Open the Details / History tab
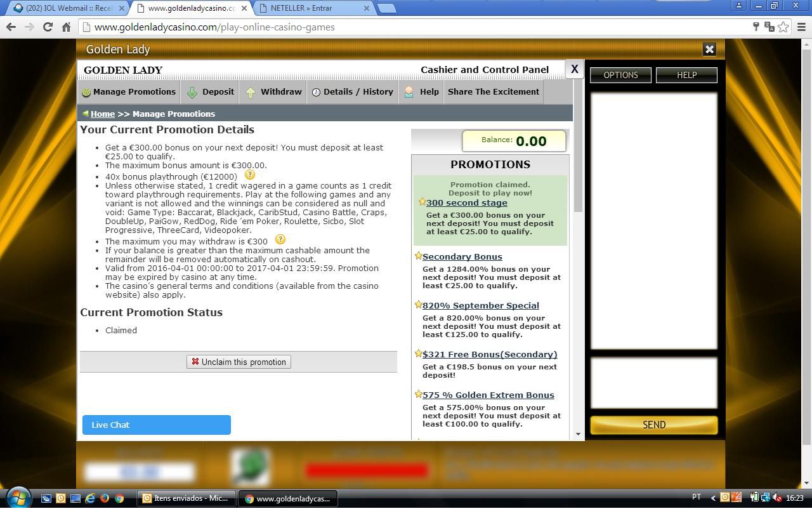 pos(352,92)
